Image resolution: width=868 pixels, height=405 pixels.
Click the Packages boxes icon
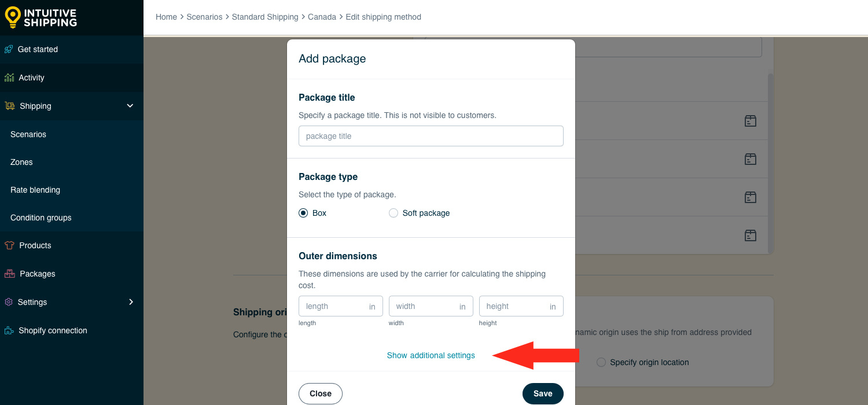(x=10, y=274)
